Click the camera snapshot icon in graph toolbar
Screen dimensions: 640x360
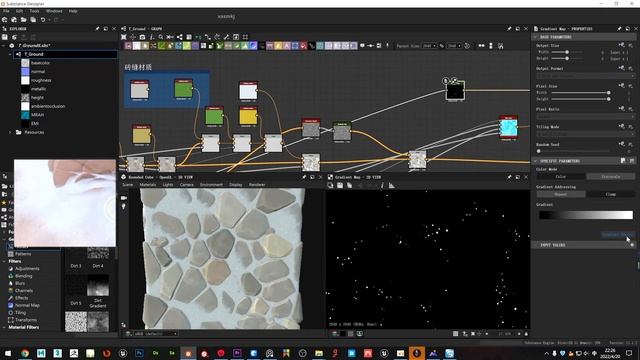[x=142, y=37]
